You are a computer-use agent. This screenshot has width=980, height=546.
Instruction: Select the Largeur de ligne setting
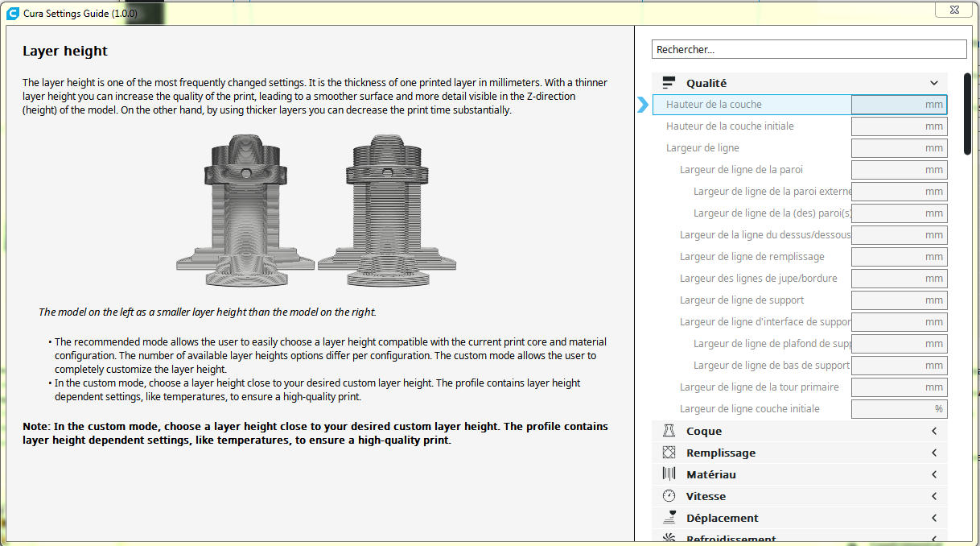702,148
